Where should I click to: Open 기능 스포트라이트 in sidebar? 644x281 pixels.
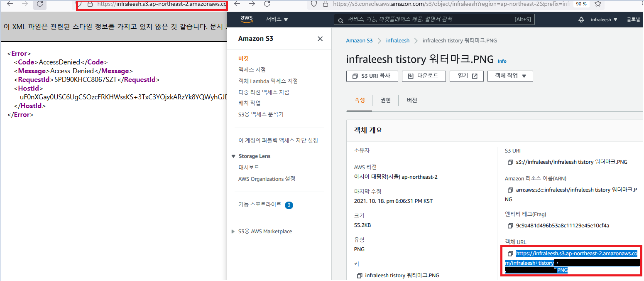[x=260, y=205]
